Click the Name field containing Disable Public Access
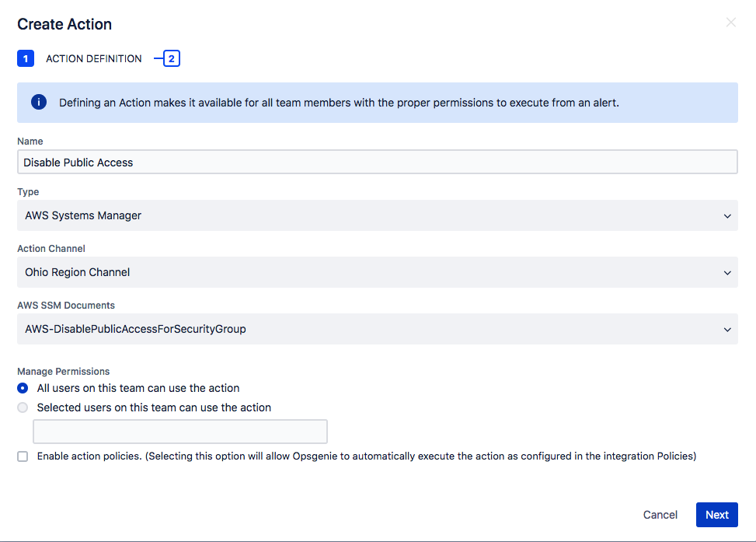The width and height of the screenshot is (756, 542). [377, 162]
